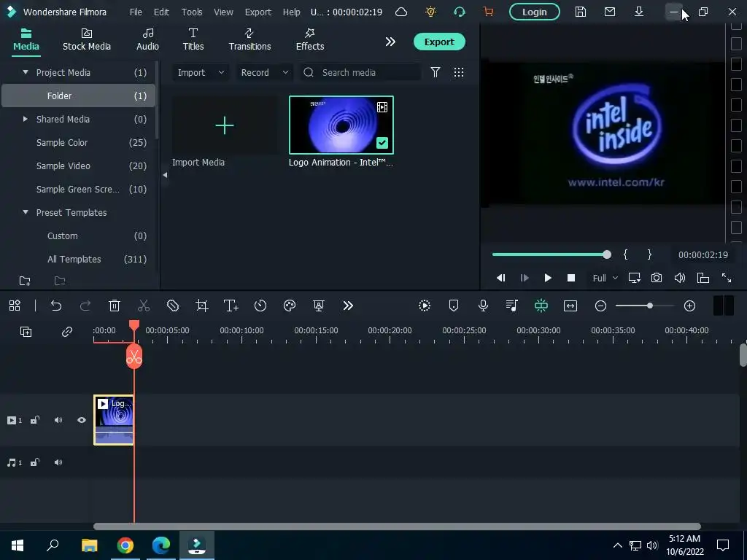Toggle fullscreen preview arrows icon
This screenshot has width=747, height=560.
click(x=726, y=278)
